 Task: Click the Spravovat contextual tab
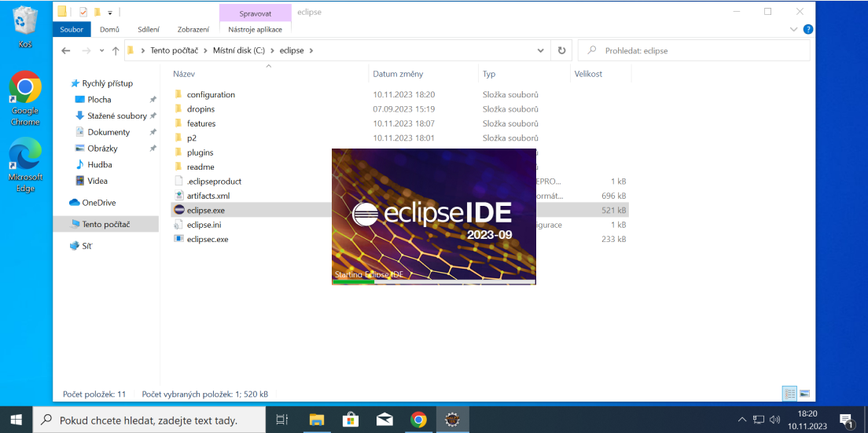point(256,13)
